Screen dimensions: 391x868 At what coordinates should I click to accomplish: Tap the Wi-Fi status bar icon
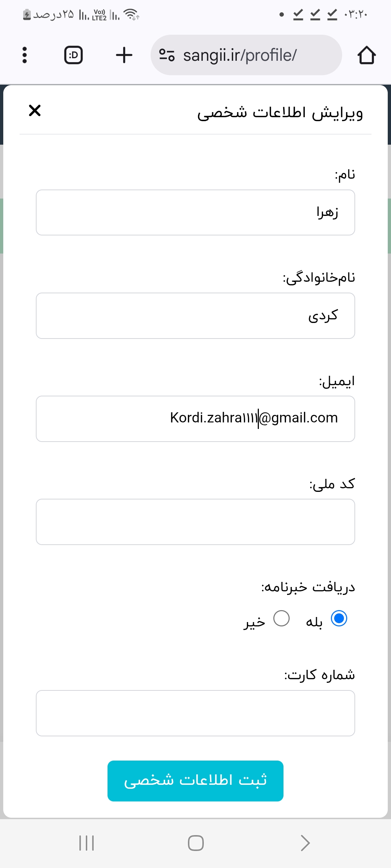point(131,14)
